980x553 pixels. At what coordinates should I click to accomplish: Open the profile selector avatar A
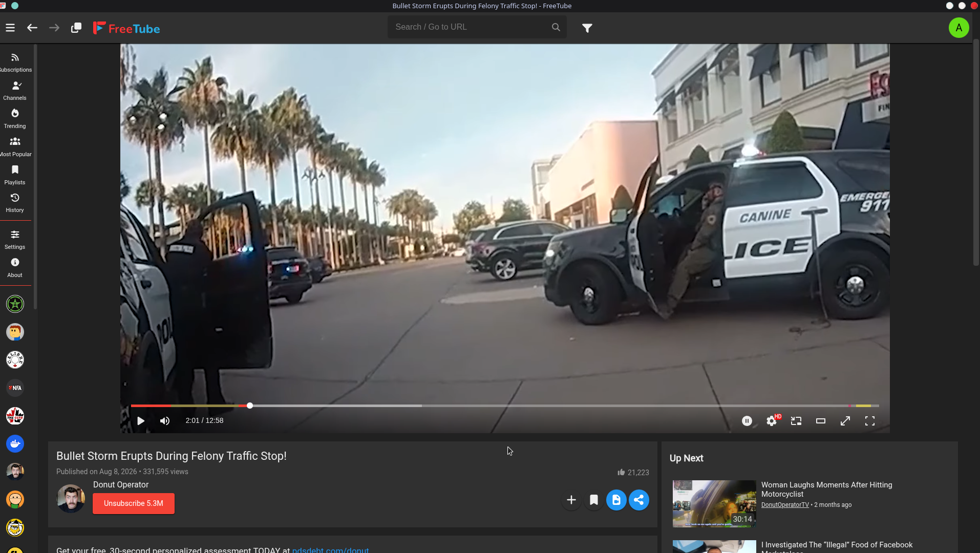coord(958,28)
